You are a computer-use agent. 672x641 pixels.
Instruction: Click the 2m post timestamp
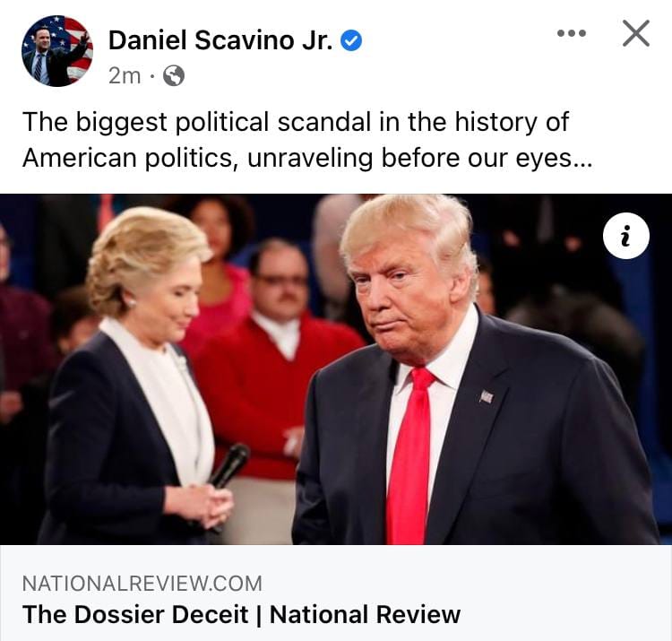pyautogui.click(x=125, y=76)
